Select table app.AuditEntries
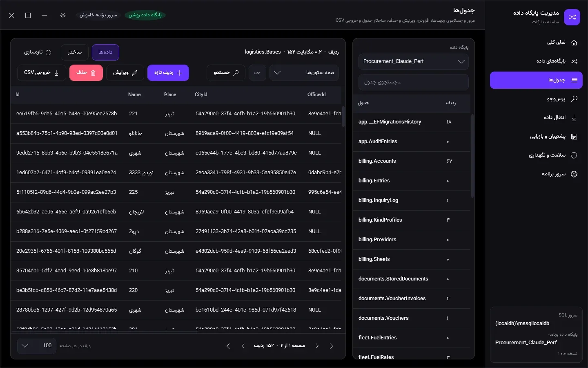 click(x=412, y=141)
